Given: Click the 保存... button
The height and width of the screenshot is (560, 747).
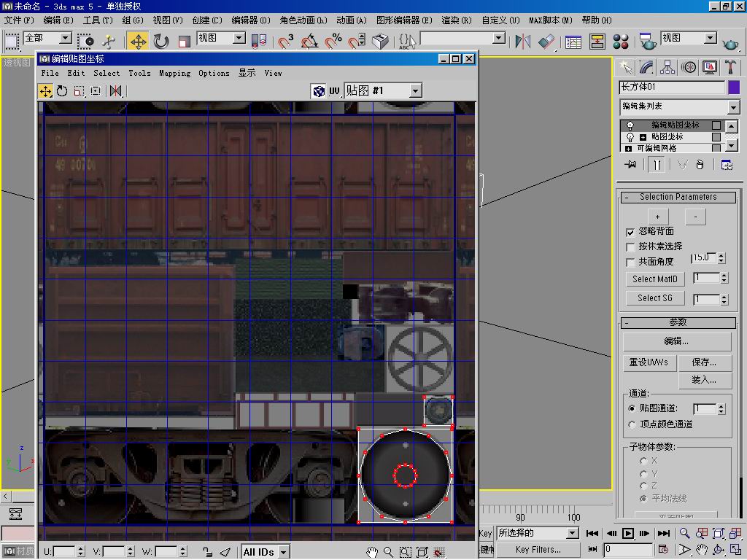Looking at the screenshot, I should tap(704, 363).
